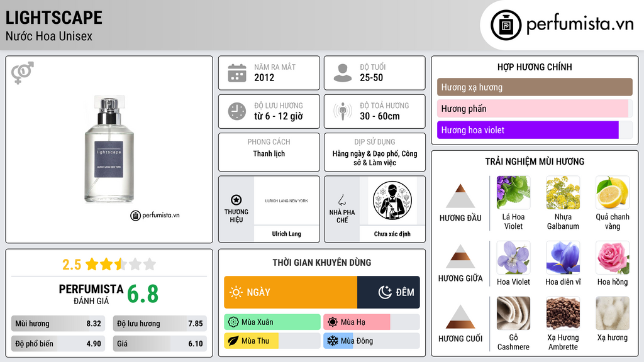644x362 pixels.
Task: Click the Thanh lịch style value
Action: click(x=269, y=153)
